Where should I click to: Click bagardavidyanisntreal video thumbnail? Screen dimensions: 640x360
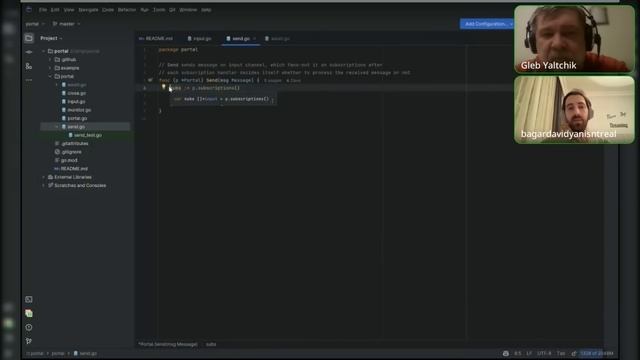(x=574, y=110)
